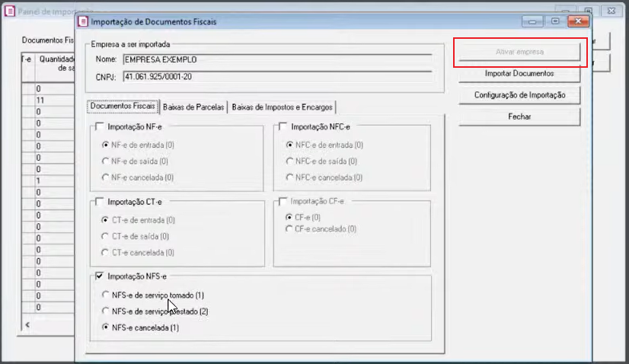Image resolution: width=629 pixels, height=364 pixels.
Task: Select NFS-e cancelada radio button
Action: [106, 328]
